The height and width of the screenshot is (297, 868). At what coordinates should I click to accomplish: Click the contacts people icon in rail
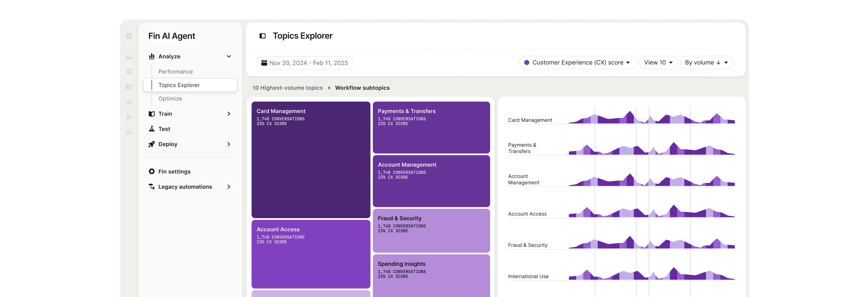(129, 132)
